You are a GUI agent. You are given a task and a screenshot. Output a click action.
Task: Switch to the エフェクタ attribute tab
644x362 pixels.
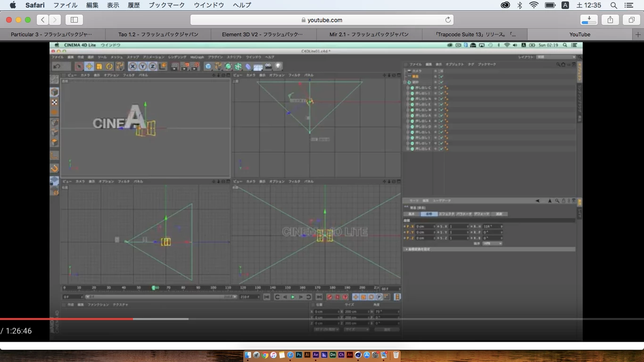coord(446,214)
